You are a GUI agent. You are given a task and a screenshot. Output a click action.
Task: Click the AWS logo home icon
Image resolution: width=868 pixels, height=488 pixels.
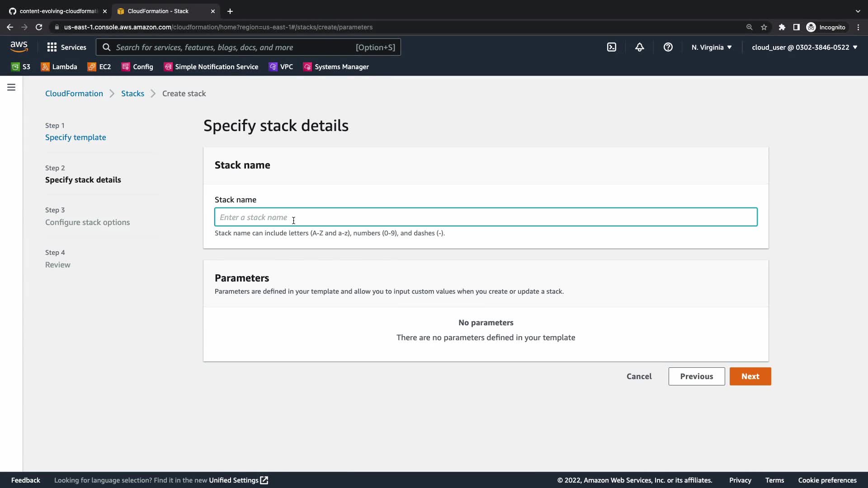pyautogui.click(x=19, y=47)
